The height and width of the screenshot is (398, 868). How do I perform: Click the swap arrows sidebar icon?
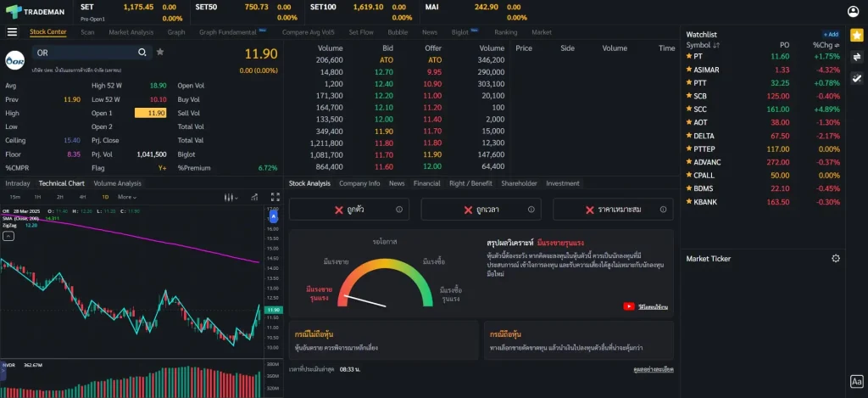[856, 57]
